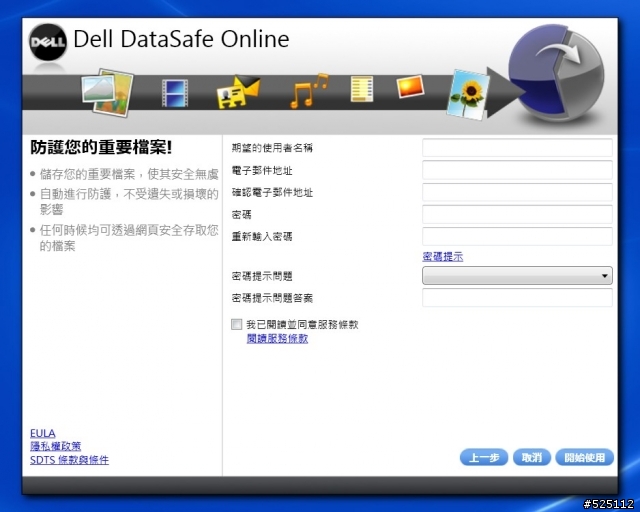Screen dimensions: 640x512
Task: Open the 閱讀服務條款 link
Action: pos(277,338)
